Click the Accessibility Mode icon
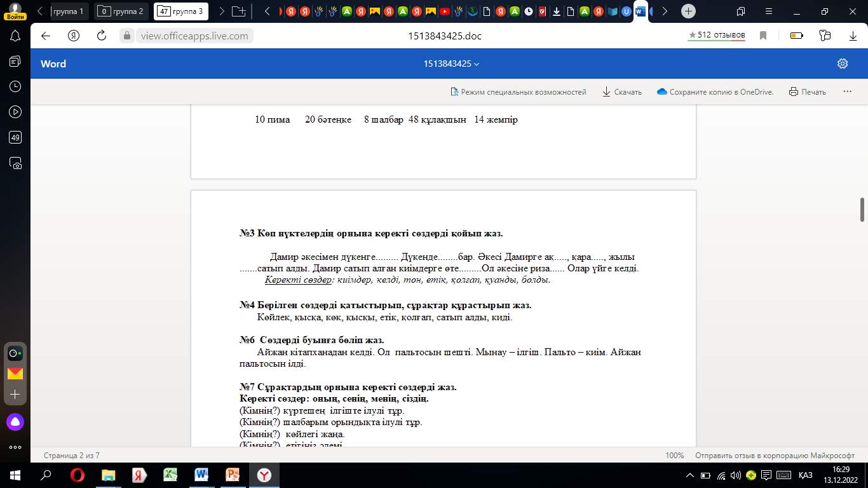 click(454, 92)
